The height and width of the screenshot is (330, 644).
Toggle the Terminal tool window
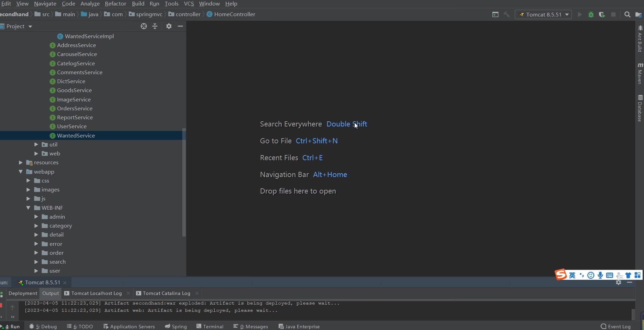pos(210,326)
